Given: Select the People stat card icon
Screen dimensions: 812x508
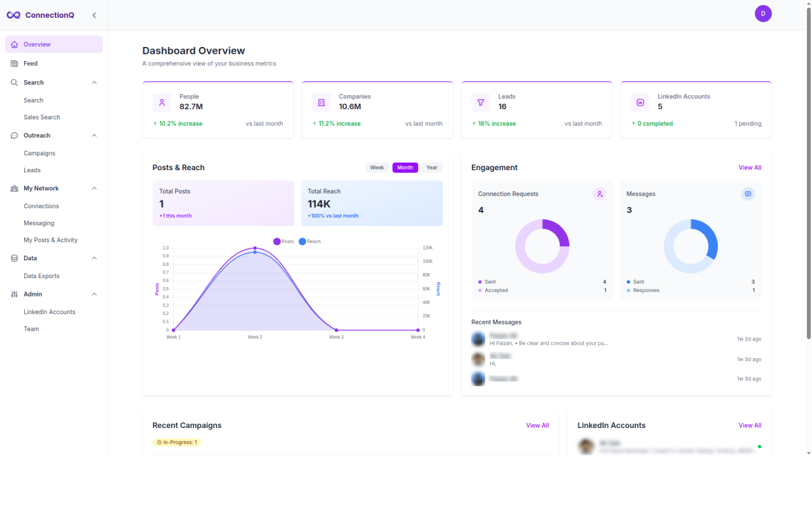Looking at the screenshot, I should pos(161,102).
